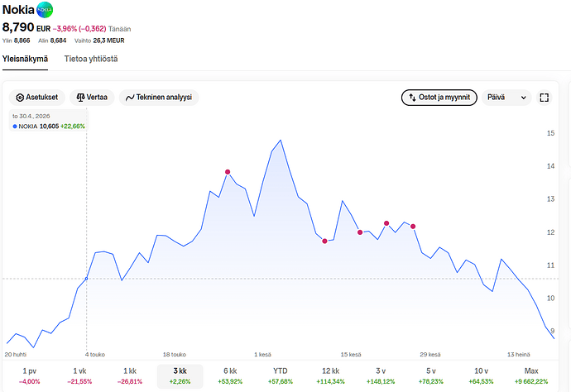Viewport: 571px width, 392px height.
Task: Switch to Yleisnäkymä tab
Action: [25, 59]
